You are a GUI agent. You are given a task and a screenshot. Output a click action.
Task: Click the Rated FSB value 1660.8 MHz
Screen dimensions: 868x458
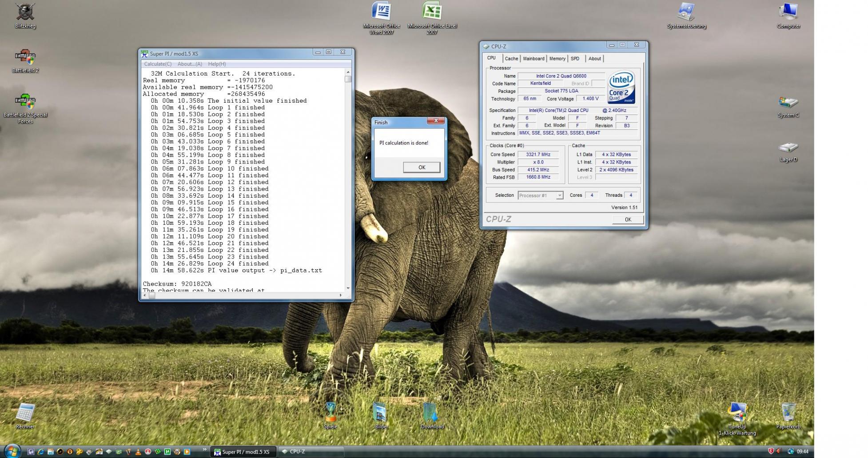point(538,177)
